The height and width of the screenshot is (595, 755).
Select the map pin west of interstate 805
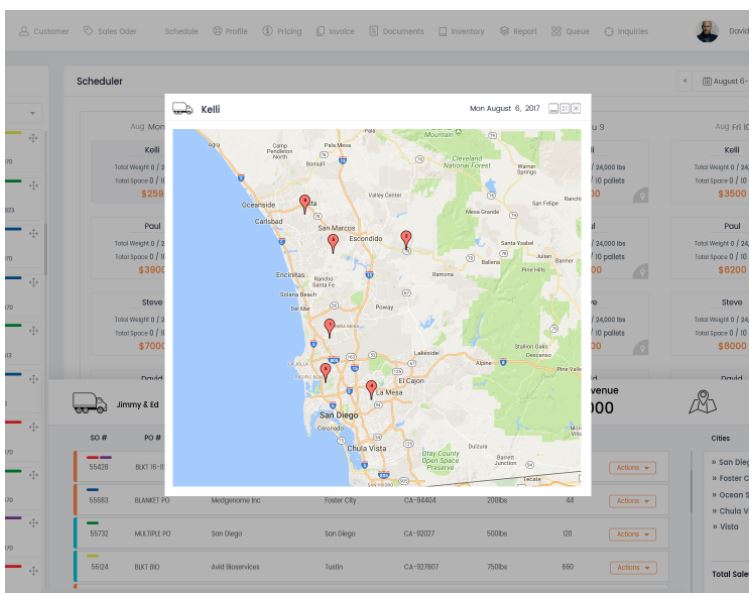tap(325, 372)
